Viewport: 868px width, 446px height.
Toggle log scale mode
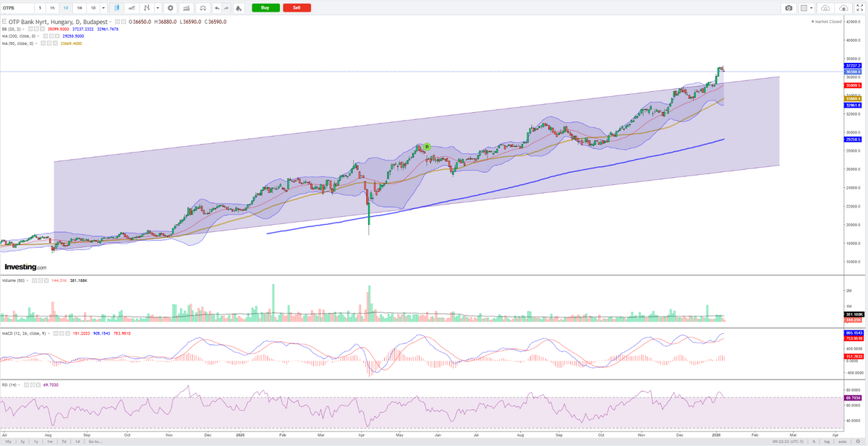[828, 441]
